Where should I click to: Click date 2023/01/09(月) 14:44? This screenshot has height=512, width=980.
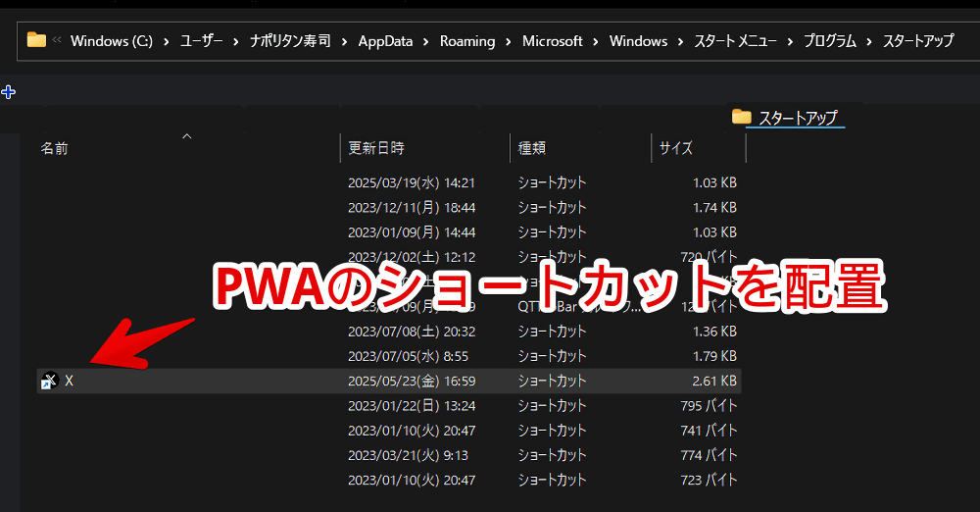point(412,232)
